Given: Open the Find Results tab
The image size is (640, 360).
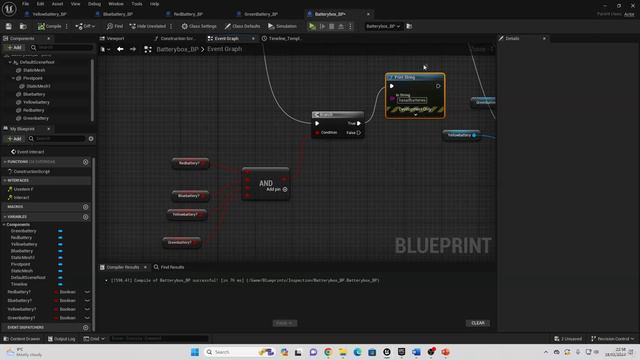Looking at the screenshot, I should [x=169, y=267].
